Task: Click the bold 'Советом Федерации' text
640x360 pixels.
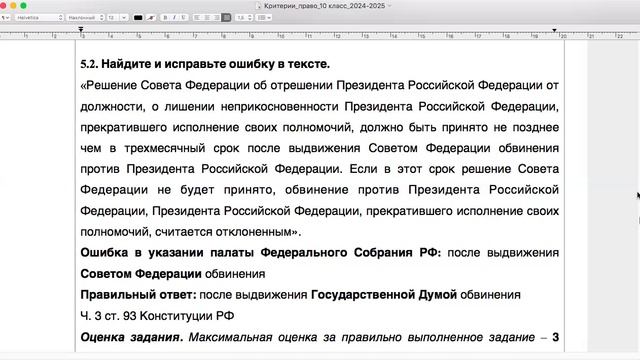Action: (x=141, y=274)
